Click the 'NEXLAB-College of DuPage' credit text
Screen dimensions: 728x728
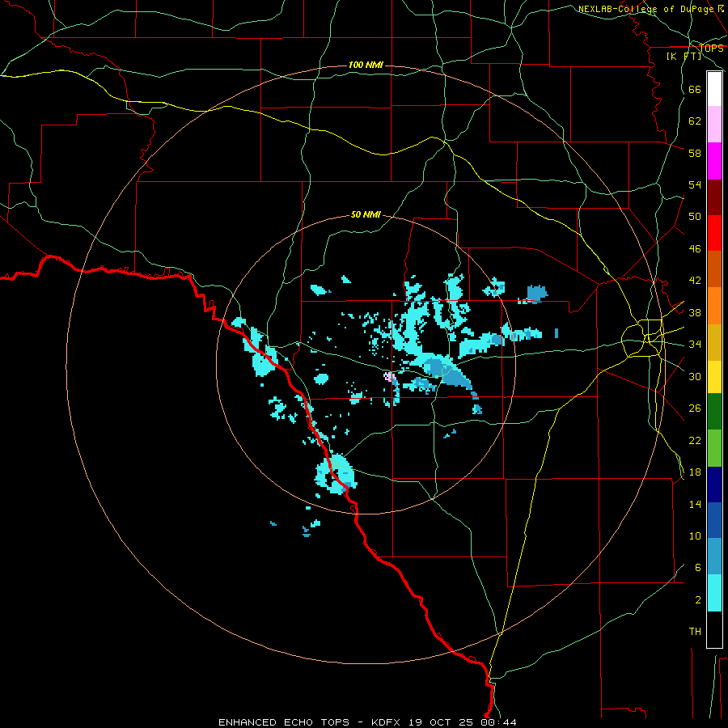(645, 9)
